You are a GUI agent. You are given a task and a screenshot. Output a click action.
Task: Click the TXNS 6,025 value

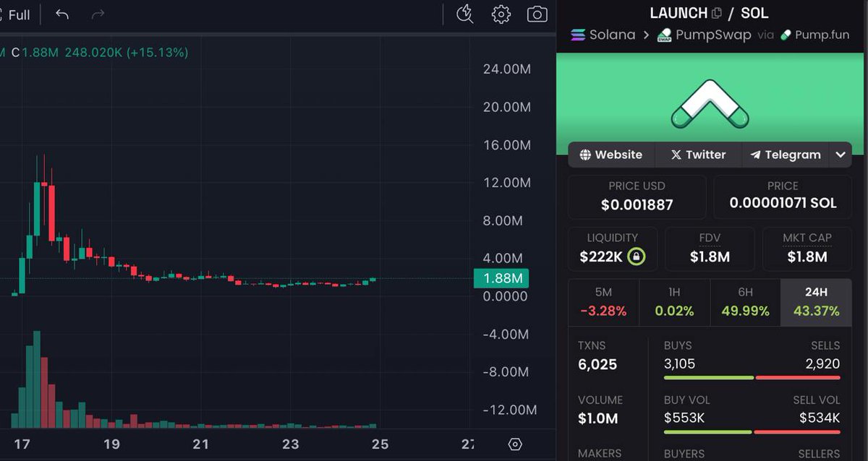pos(597,364)
